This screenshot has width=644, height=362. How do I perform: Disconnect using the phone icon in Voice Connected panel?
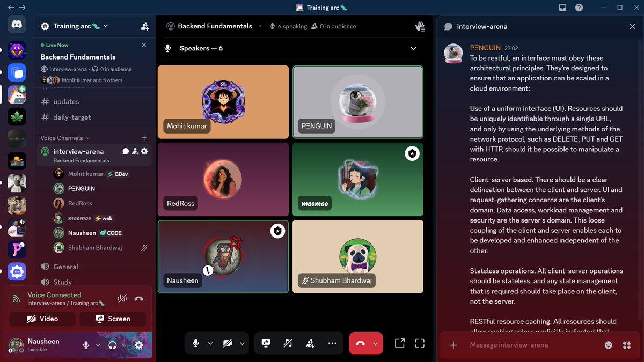[139, 299]
